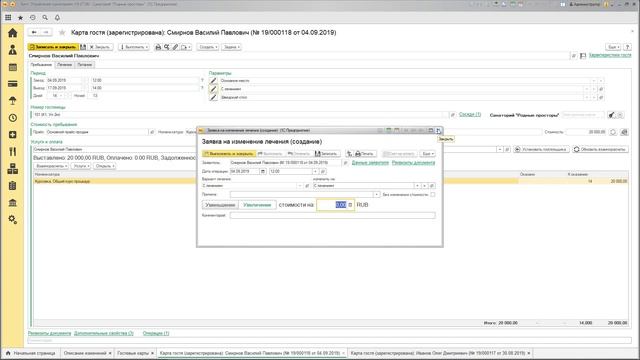The height and width of the screenshot is (360, 640).
Task: Open the clipboard icon section in sidebar
Action: (13, 186)
